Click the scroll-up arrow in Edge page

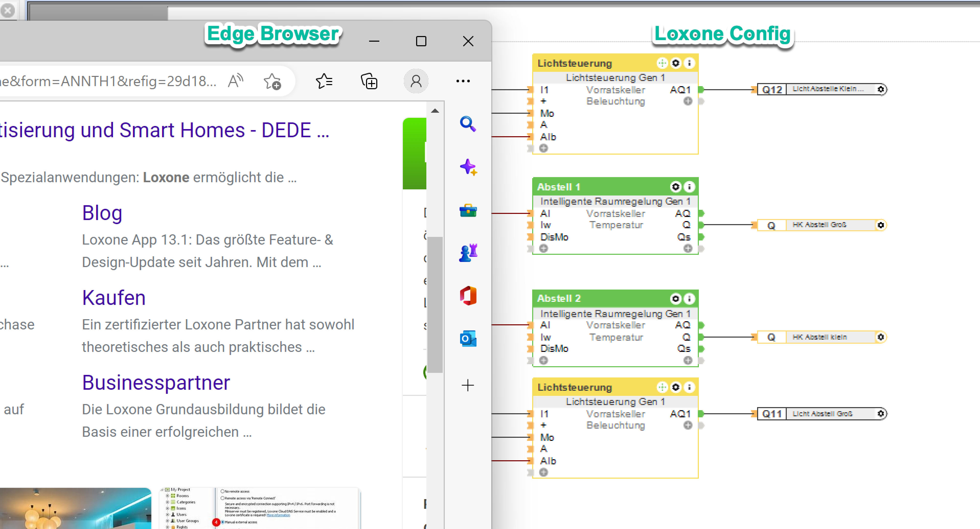pyautogui.click(x=435, y=111)
